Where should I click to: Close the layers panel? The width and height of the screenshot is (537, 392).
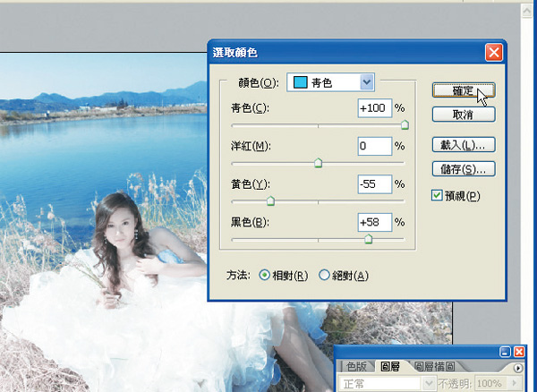tap(519, 352)
